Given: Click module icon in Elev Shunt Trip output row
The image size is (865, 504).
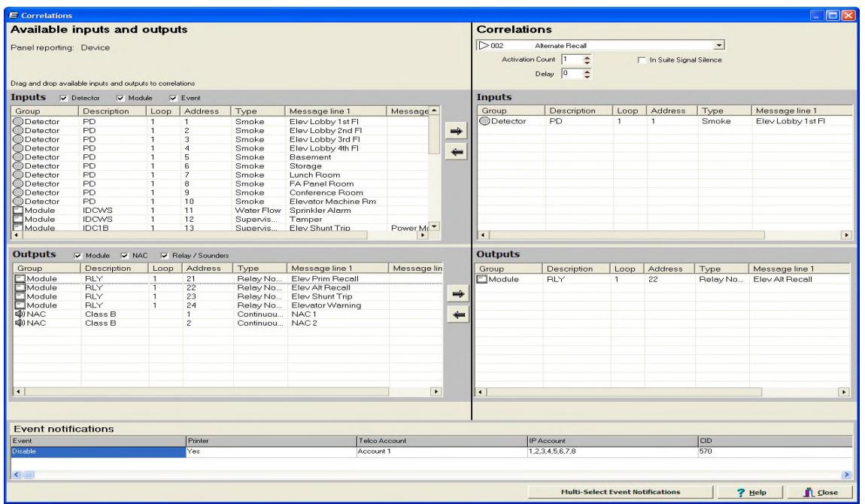Looking at the screenshot, I should [x=20, y=296].
